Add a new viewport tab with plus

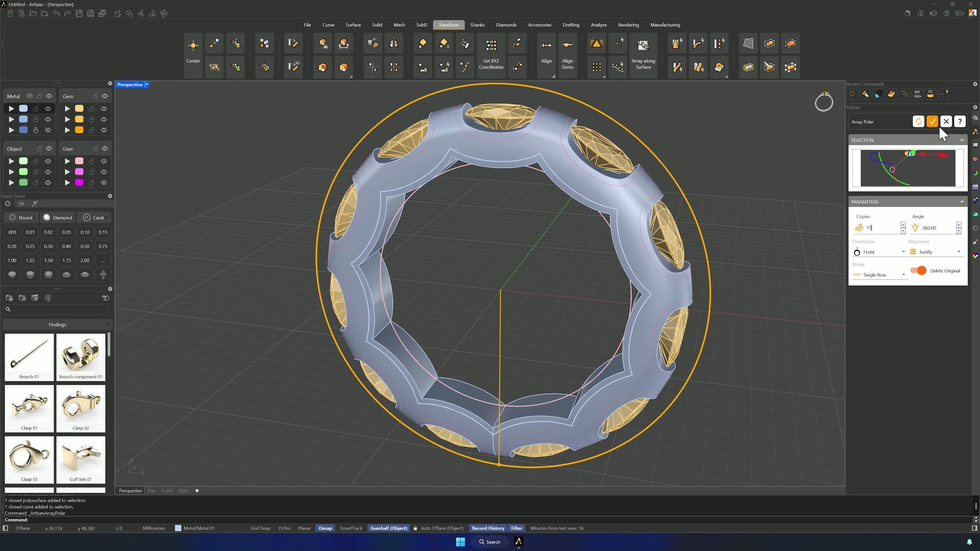point(197,491)
